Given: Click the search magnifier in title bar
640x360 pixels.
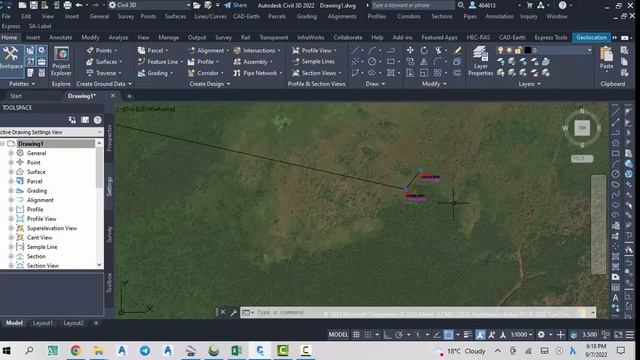Looking at the screenshot, I should point(461,5).
